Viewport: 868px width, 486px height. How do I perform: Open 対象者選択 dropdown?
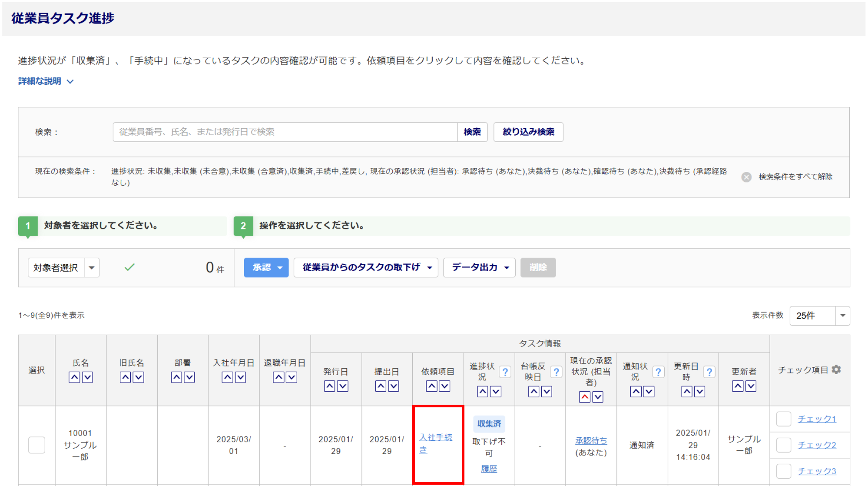point(64,268)
